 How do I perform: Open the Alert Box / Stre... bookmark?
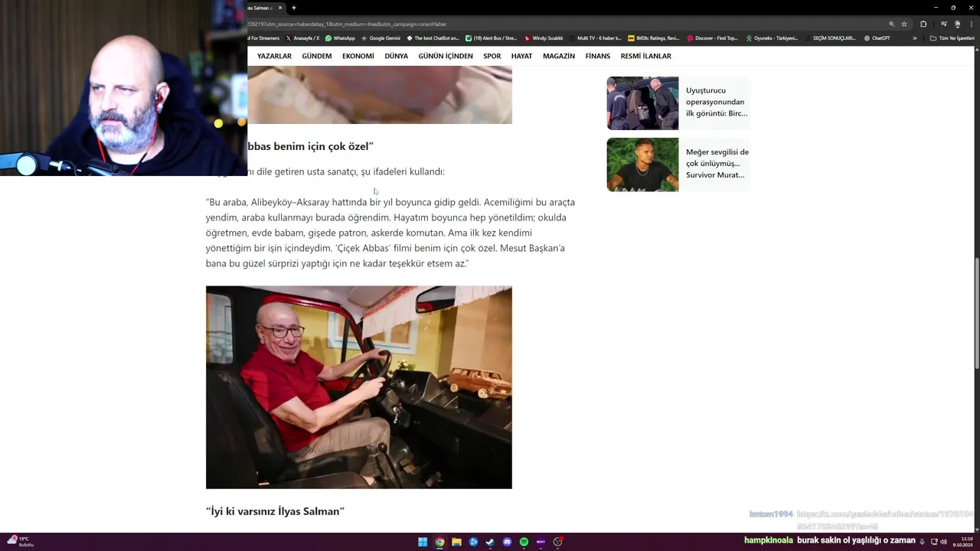pos(492,38)
